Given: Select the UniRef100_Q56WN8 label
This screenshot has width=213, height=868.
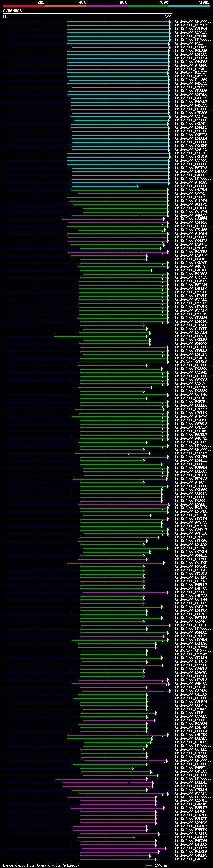Looking at the screenshot, I should (191, 351).
